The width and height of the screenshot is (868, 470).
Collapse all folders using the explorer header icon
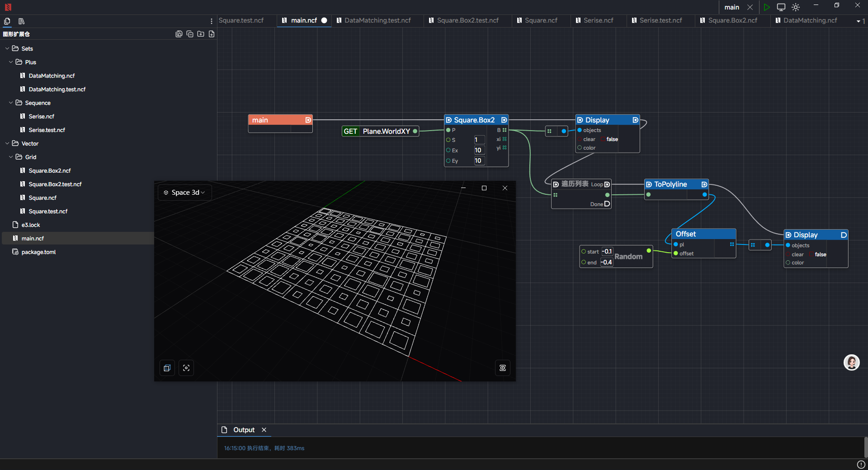(x=190, y=34)
